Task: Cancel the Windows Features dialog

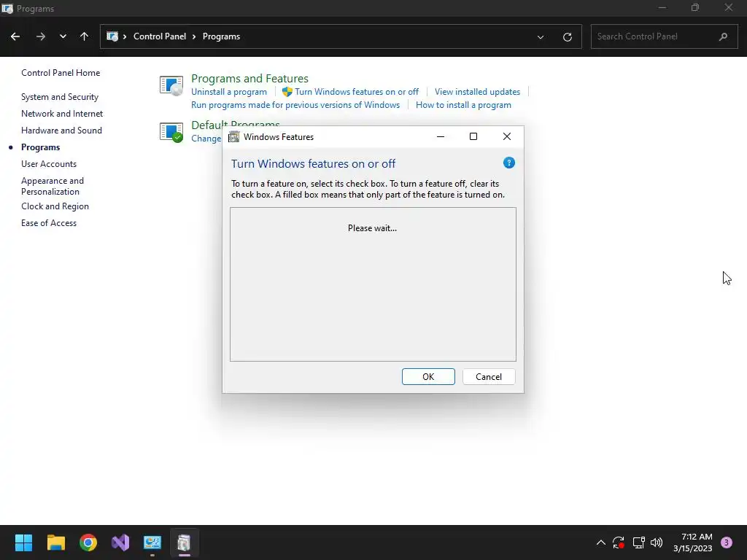Action: 489,377
